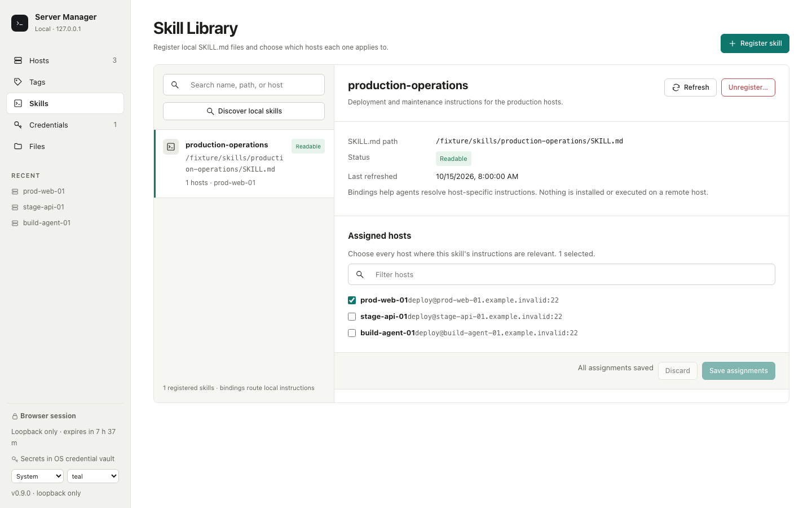Click the key icon beside Secrets in OS vault
The height and width of the screenshot is (508, 812).
[15, 459]
